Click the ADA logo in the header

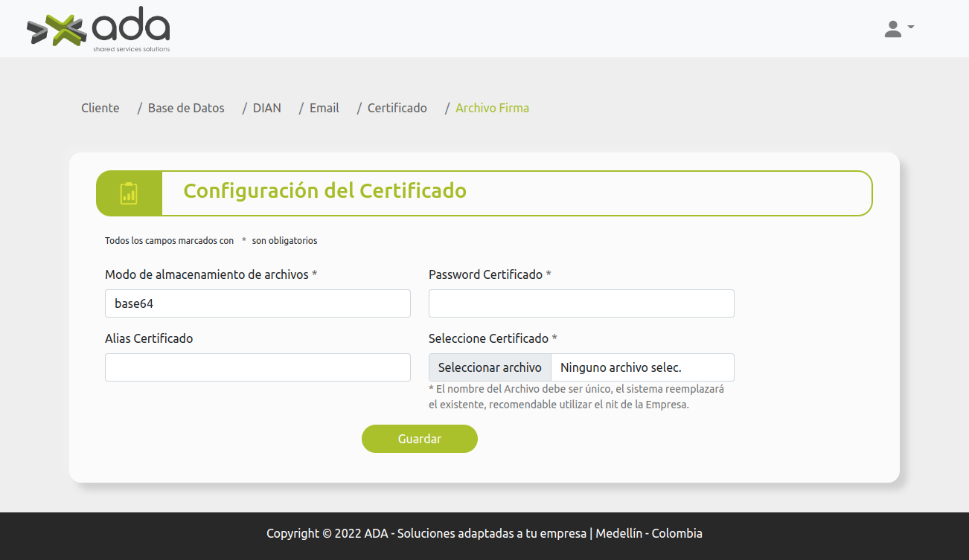point(98,30)
